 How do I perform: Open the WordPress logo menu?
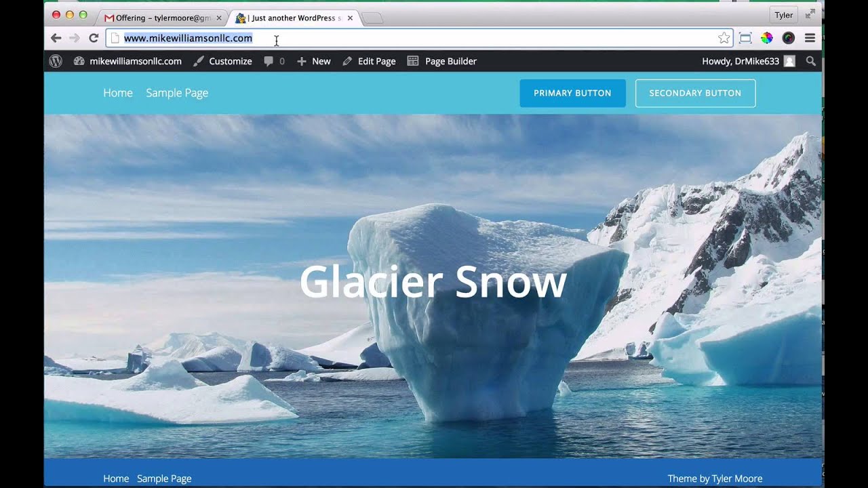tap(56, 61)
